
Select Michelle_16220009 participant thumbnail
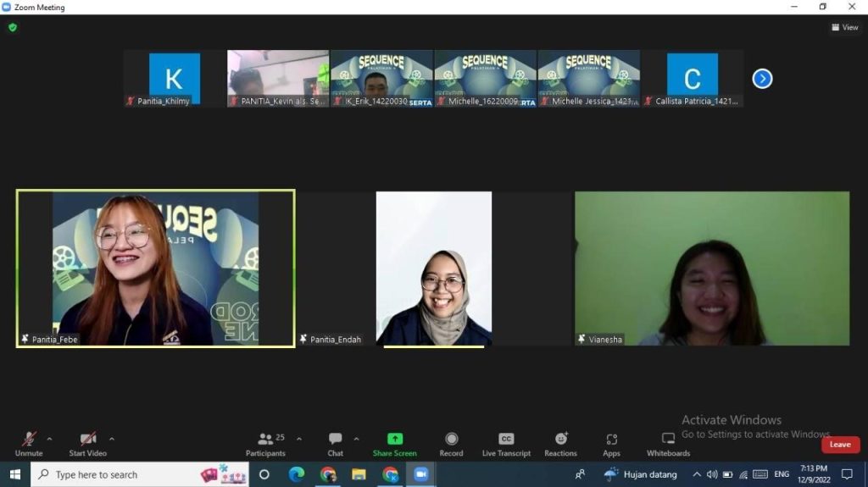tap(485, 79)
